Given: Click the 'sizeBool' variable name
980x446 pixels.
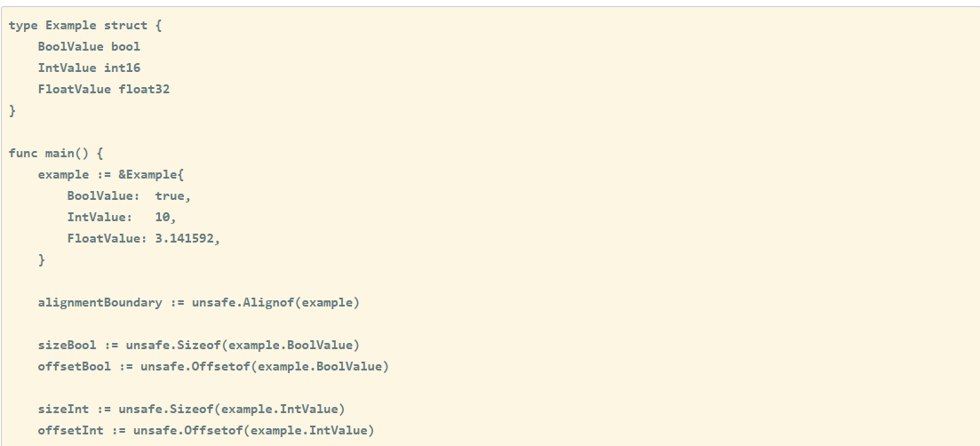Looking at the screenshot, I should [67, 345].
